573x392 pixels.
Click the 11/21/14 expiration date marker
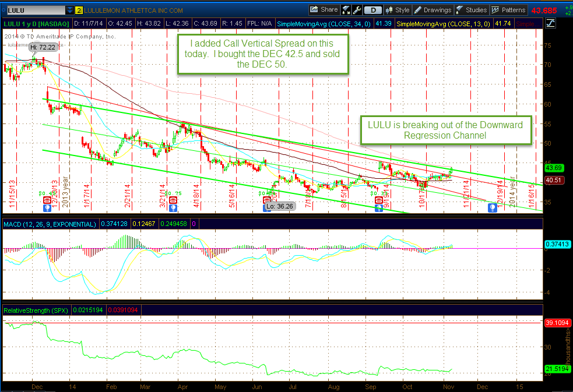[466, 194]
